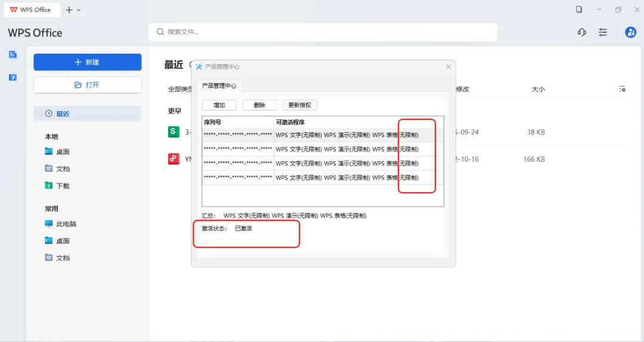Click the 38 KB file size
This screenshot has height=342, width=644.
pos(536,133)
